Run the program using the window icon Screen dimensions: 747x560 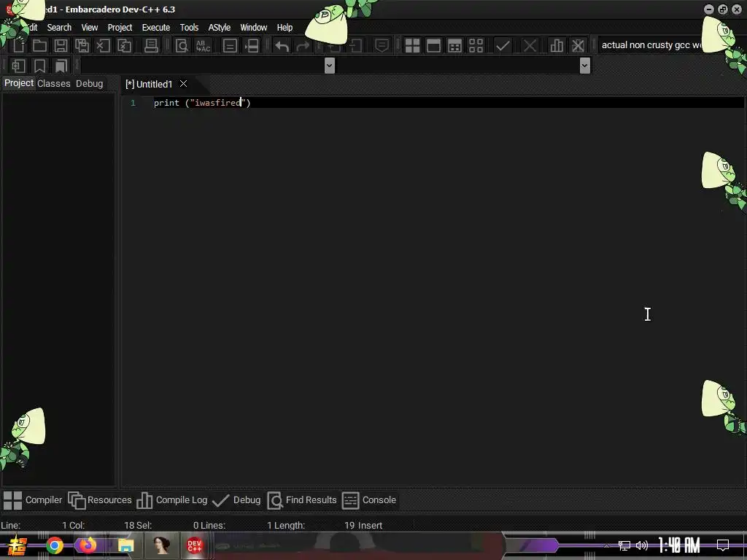coord(433,46)
